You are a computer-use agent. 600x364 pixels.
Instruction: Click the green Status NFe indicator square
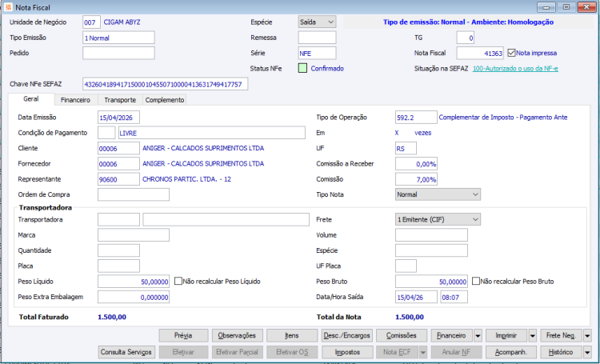pyautogui.click(x=302, y=69)
